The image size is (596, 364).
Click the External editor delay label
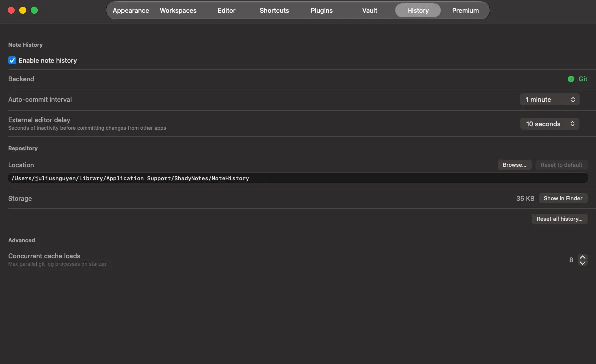39,120
